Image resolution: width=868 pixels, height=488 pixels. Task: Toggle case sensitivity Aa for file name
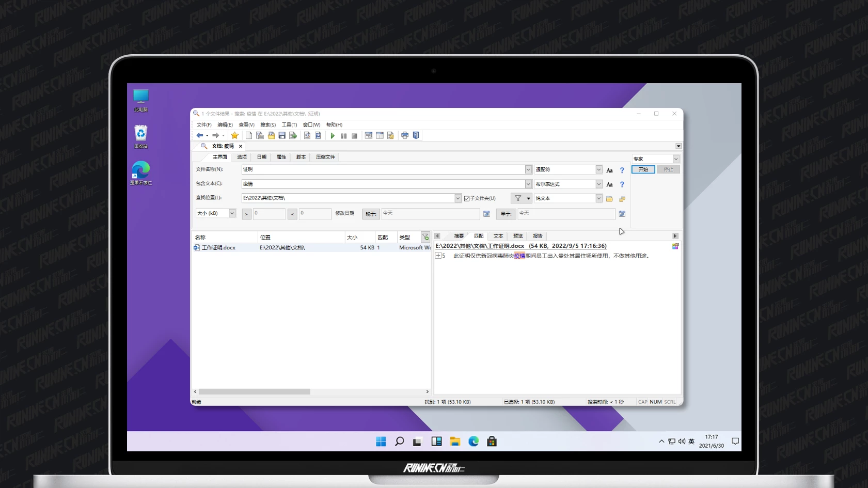(609, 170)
